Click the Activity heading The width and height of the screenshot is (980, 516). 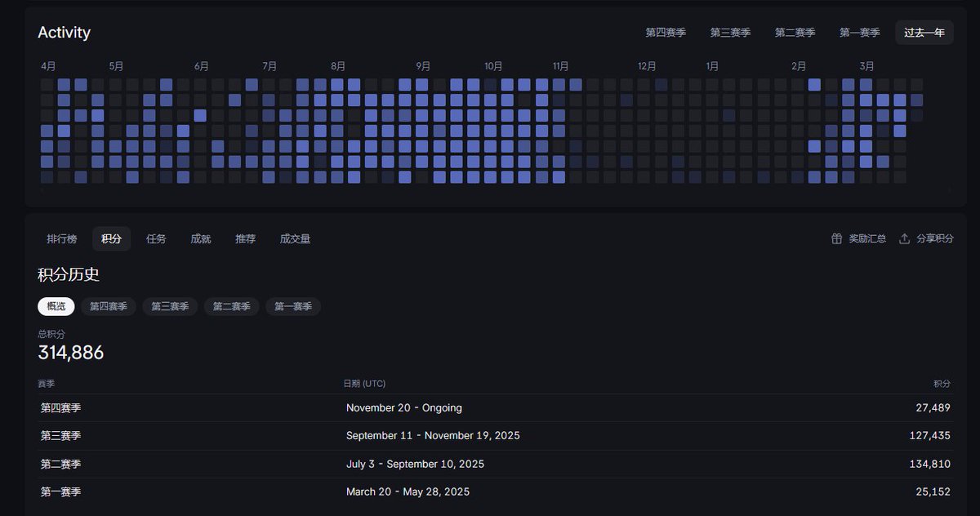pyautogui.click(x=64, y=33)
